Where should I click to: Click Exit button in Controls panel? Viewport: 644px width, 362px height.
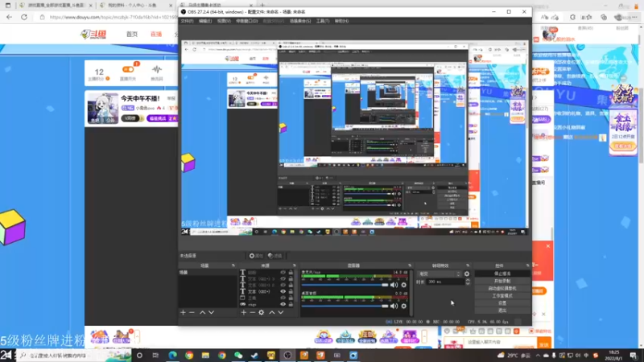coord(502,311)
